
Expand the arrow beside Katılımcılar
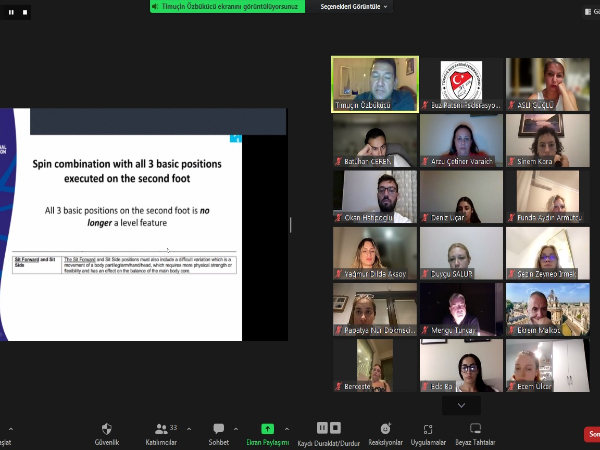click(189, 429)
